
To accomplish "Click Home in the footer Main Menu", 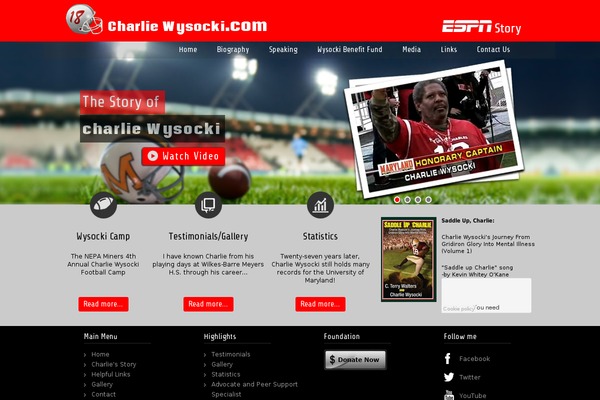I will 100,354.
